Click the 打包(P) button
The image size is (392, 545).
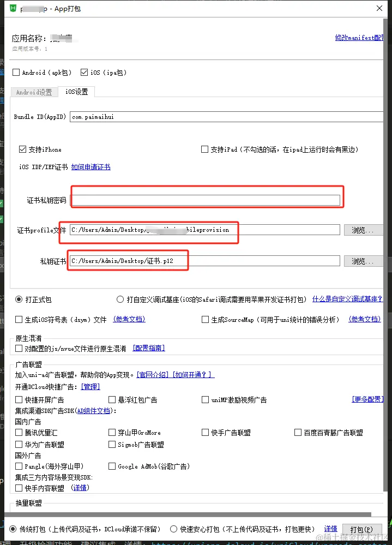click(362, 530)
